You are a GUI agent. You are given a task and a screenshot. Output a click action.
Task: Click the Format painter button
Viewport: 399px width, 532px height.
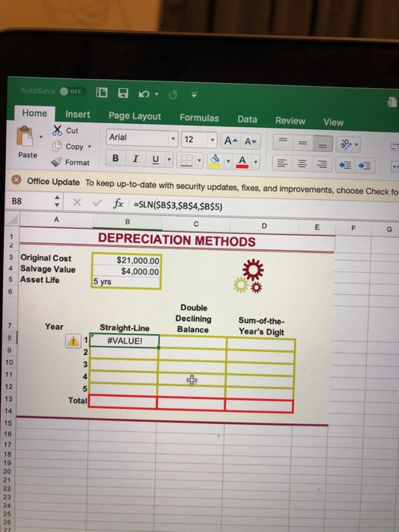pos(70,163)
